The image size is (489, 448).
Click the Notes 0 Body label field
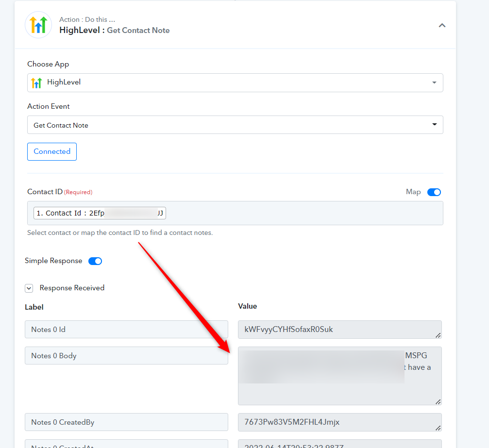126,355
